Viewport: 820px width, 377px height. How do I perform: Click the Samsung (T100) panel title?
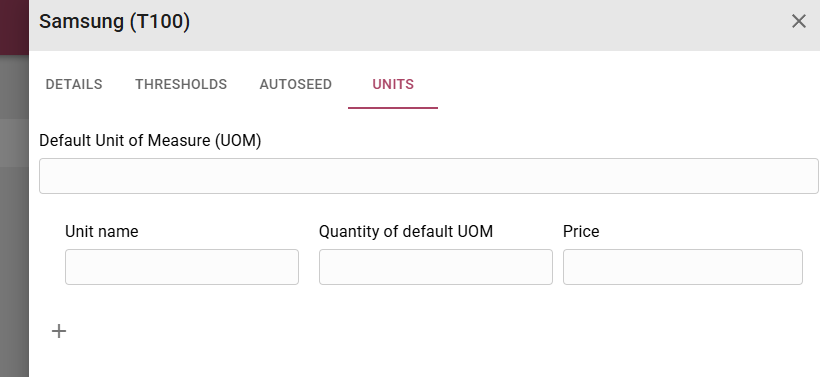click(115, 21)
